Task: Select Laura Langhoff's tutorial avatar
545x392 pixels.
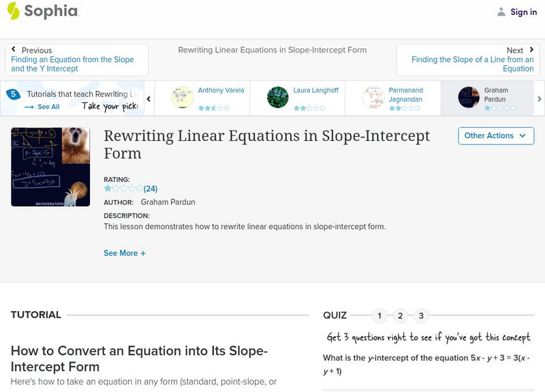Action: tap(278, 97)
